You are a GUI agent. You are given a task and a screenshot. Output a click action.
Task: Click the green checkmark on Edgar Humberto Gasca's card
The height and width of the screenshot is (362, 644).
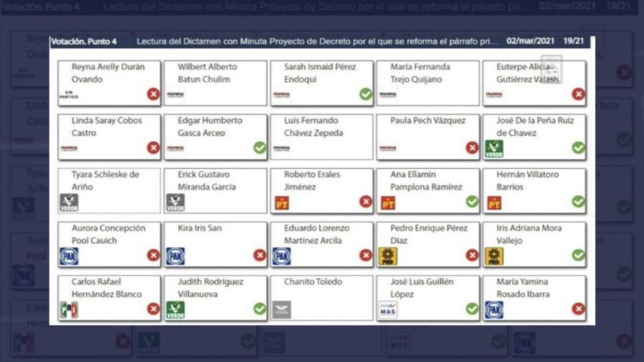[x=259, y=148]
